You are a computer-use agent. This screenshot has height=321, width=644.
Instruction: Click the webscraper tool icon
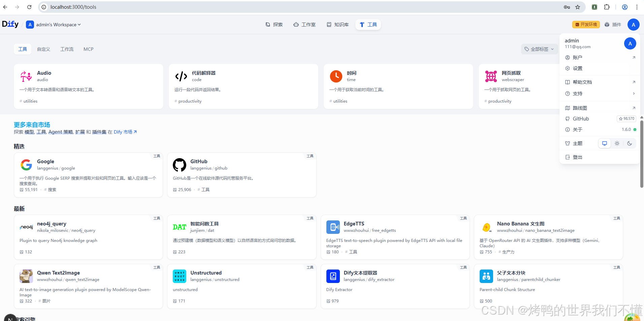point(491,76)
